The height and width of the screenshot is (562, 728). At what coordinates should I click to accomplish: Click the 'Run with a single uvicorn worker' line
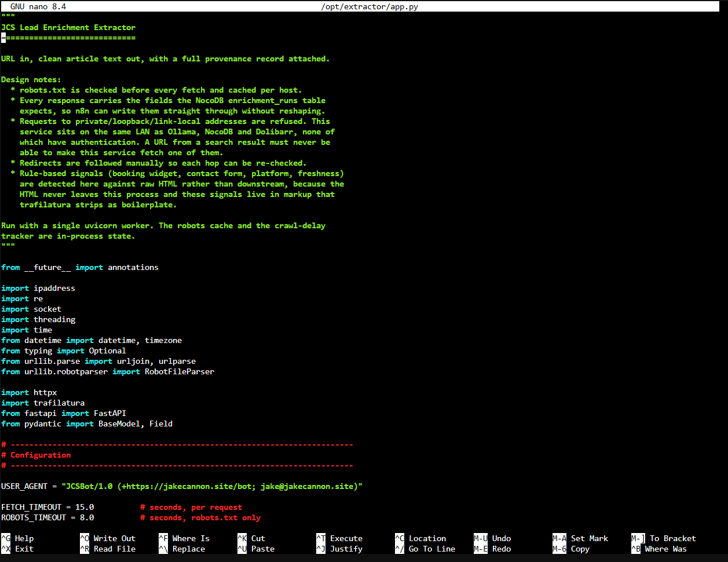pyautogui.click(x=163, y=225)
